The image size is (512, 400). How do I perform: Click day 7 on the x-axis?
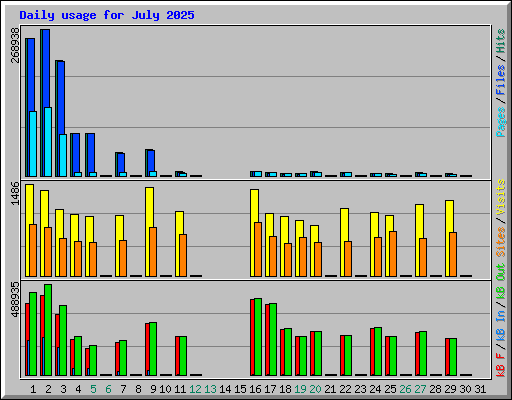(x=123, y=389)
